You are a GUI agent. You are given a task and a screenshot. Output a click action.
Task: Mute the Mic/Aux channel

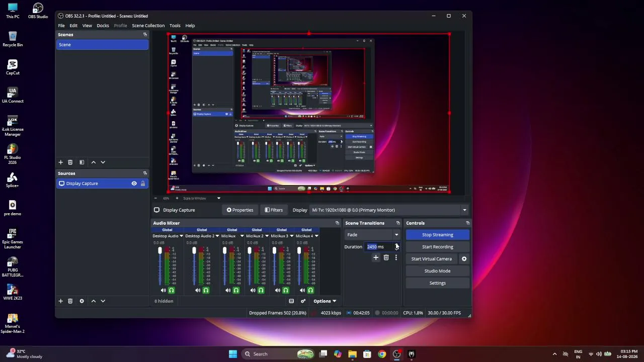228,291
